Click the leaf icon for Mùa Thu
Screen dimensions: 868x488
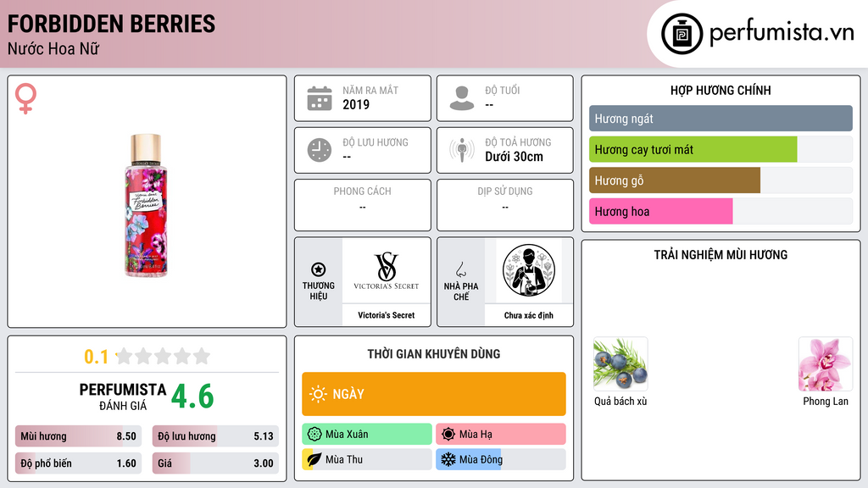coord(314,459)
